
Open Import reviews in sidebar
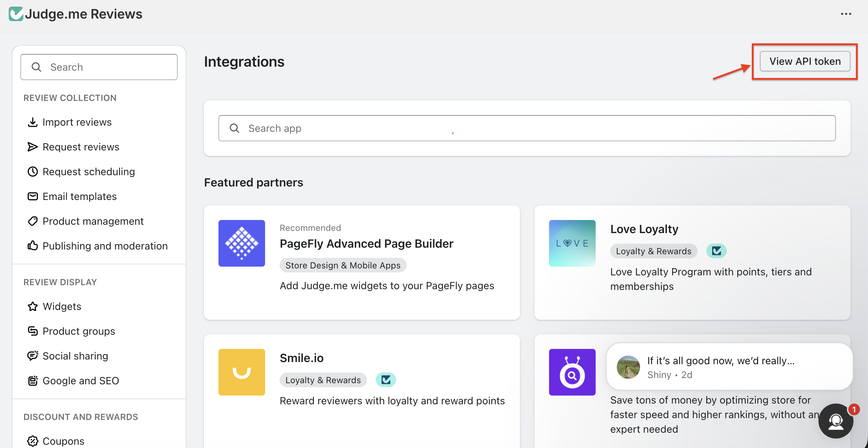coord(77,122)
